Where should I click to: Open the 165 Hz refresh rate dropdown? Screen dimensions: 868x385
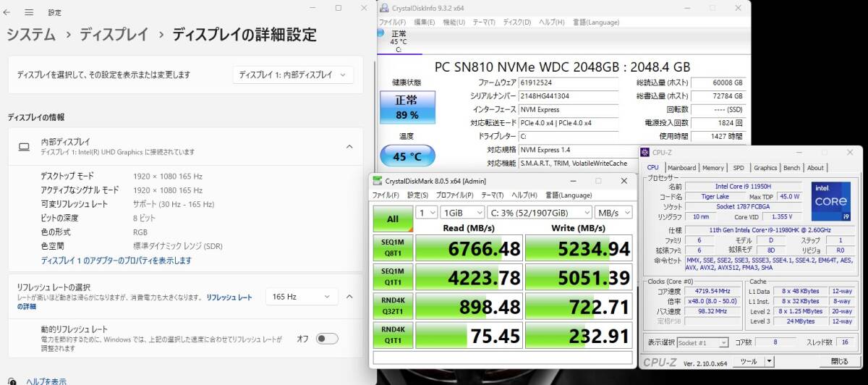click(302, 296)
